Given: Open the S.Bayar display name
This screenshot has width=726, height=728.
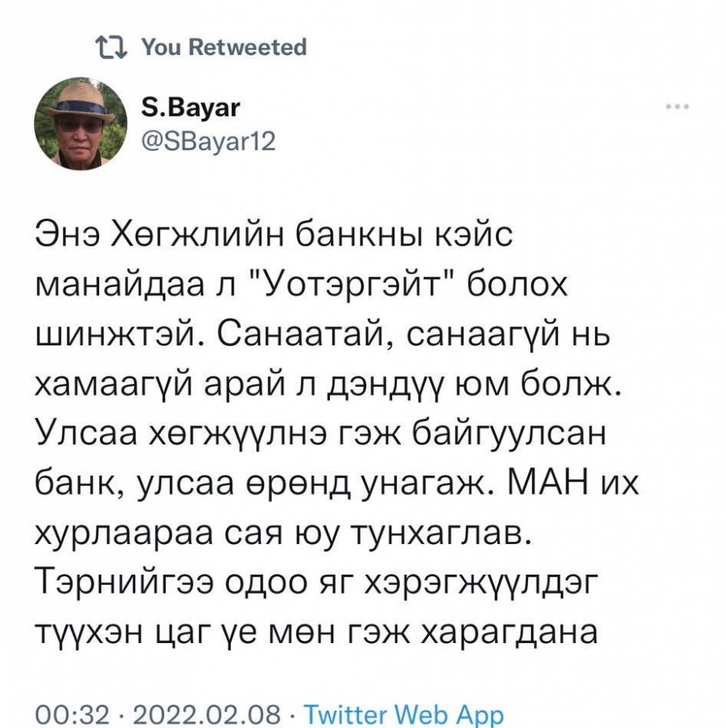Looking at the screenshot, I should click(x=181, y=106).
